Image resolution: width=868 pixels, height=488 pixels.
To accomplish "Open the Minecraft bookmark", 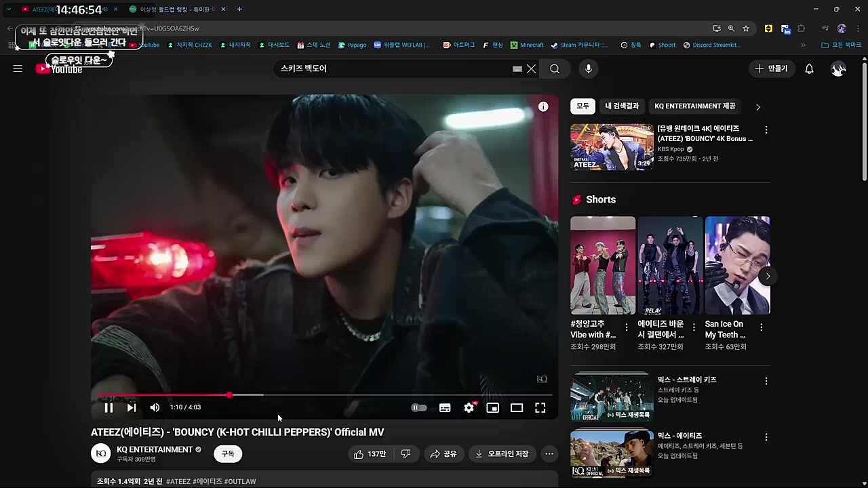I will click(x=527, y=45).
